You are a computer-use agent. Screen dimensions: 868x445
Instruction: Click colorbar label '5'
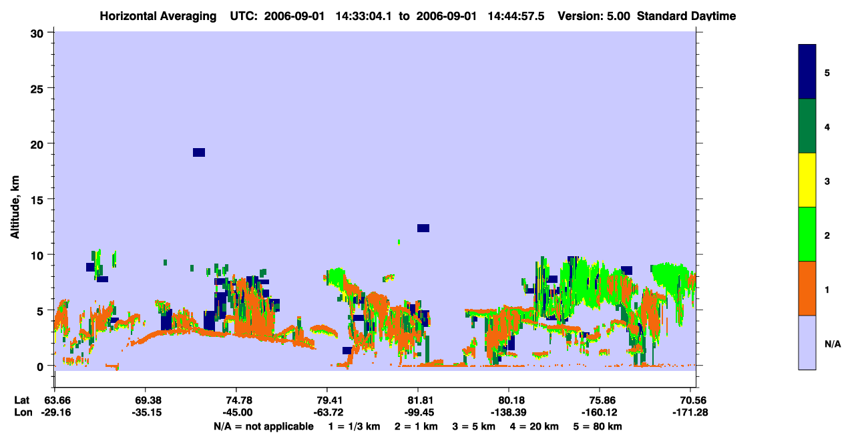(x=827, y=73)
